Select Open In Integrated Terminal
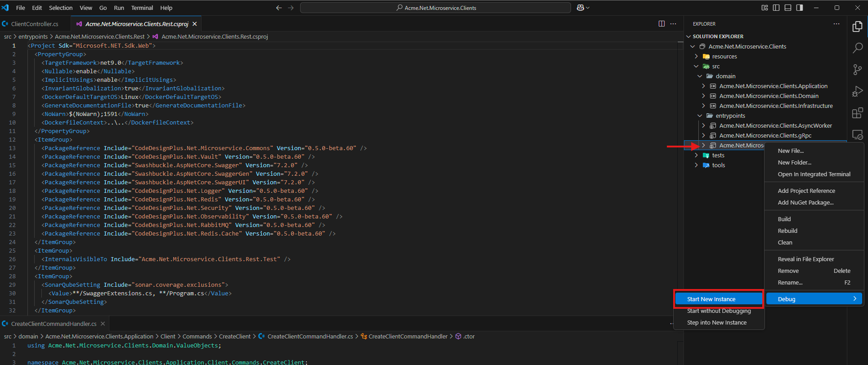The width and height of the screenshot is (868, 365). click(814, 174)
